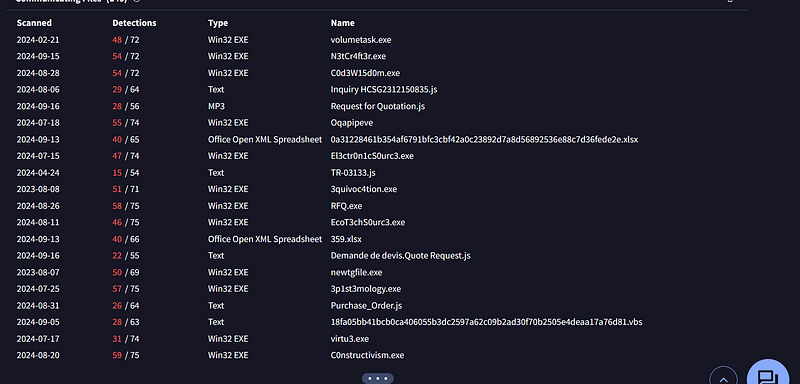
Task: Select scan date 2024-02-21
Action: [38, 40]
